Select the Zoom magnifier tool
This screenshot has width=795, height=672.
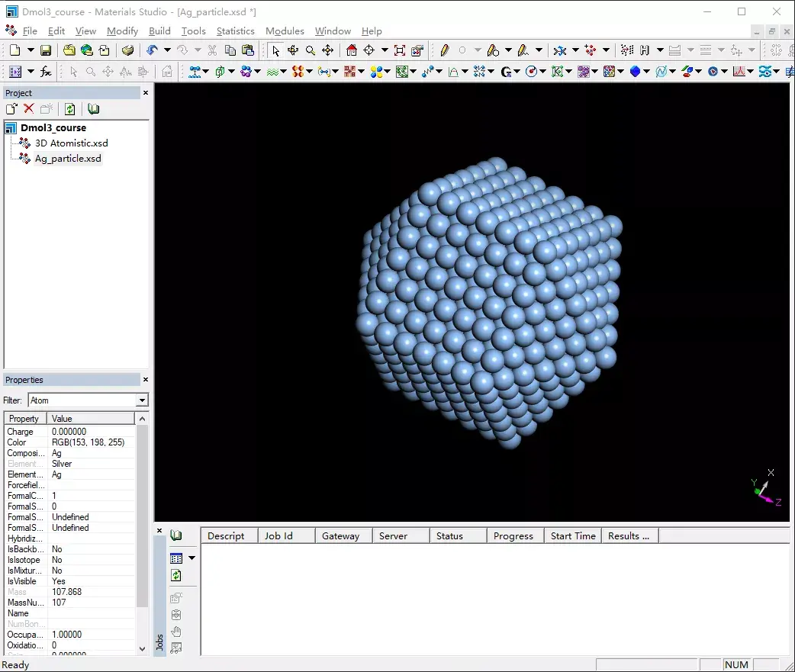pyautogui.click(x=309, y=50)
